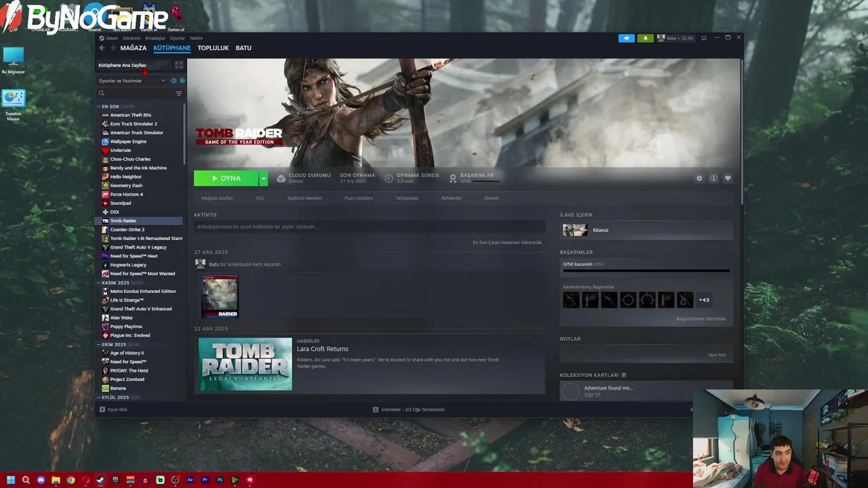The image size is (868, 488).
Task: Click Kütüphane Ana Sayfası button
Action: [x=134, y=65]
